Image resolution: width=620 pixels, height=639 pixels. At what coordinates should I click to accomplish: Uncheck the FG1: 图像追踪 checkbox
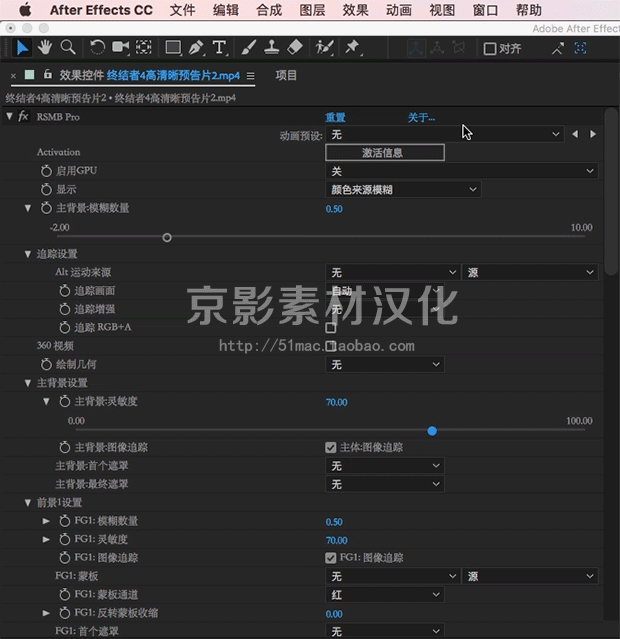coord(331,557)
